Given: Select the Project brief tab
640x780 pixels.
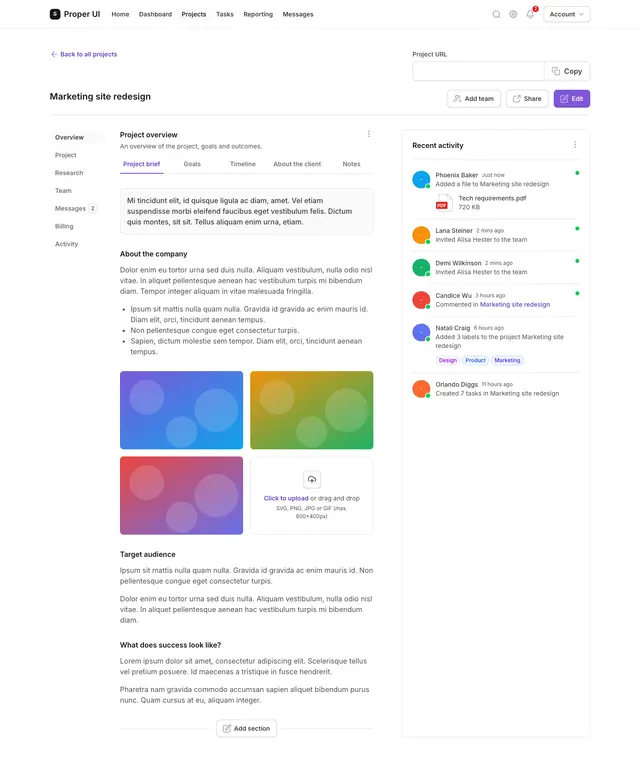Looking at the screenshot, I should coord(142,164).
